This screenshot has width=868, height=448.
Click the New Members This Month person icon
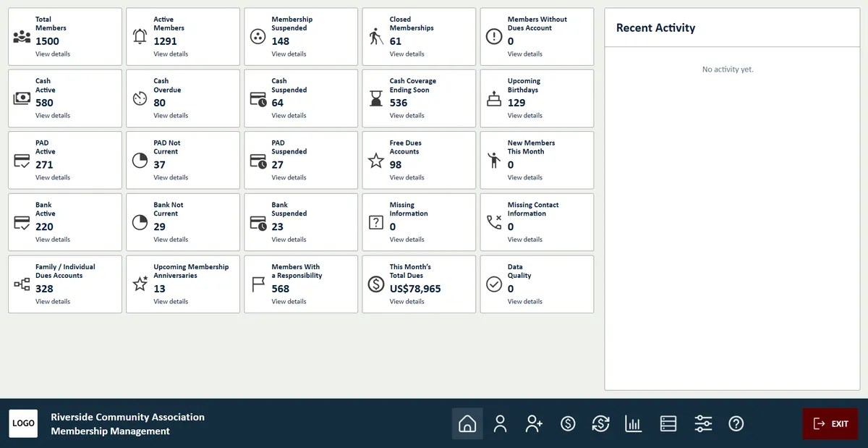coord(494,161)
